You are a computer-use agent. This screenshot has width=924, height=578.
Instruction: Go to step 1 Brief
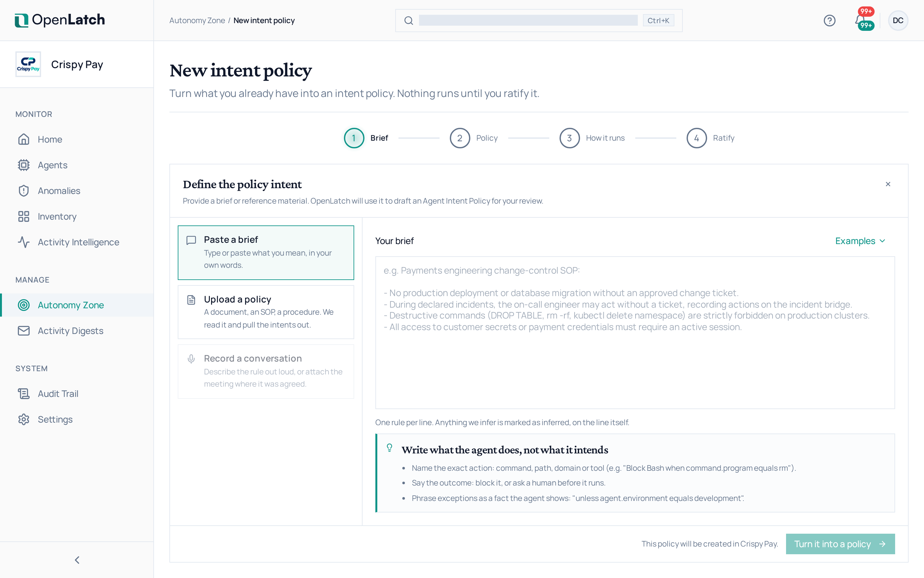[366, 138]
